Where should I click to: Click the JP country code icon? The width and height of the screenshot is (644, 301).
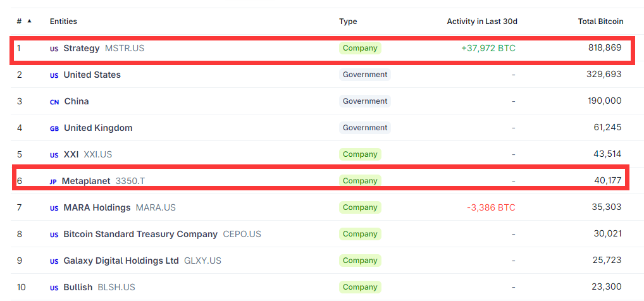pos(53,181)
